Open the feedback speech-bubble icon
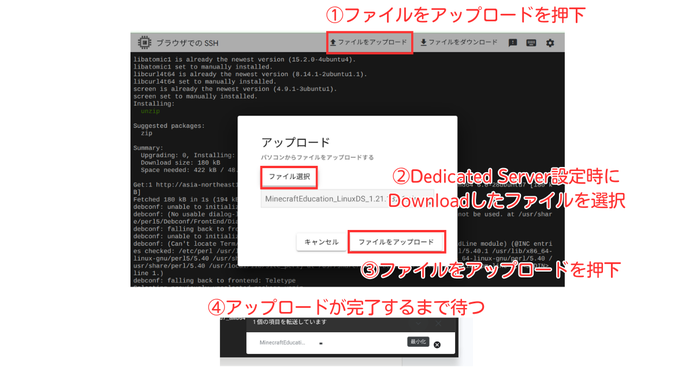Image resolution: width=693 pixels, height=390 pixels. [x=513, y=43]
